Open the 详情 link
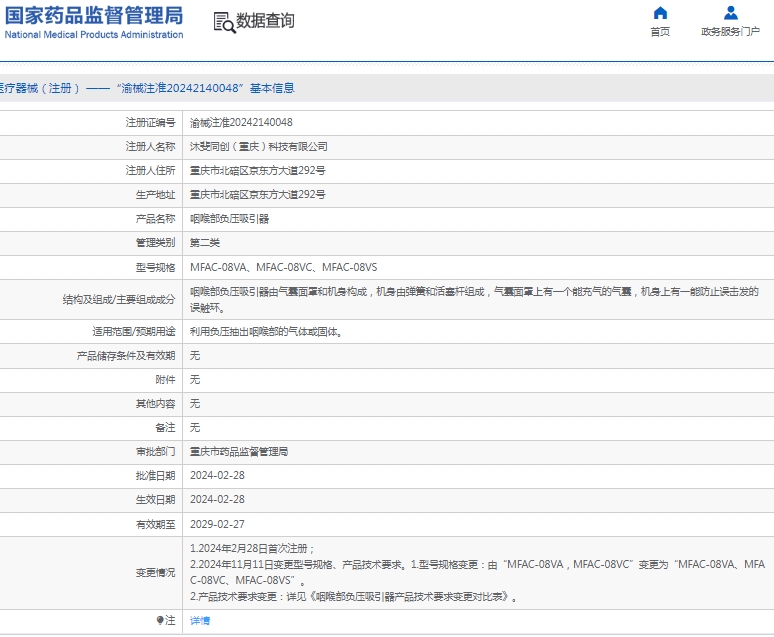The image size is (774, 637). tap(200, 621)
